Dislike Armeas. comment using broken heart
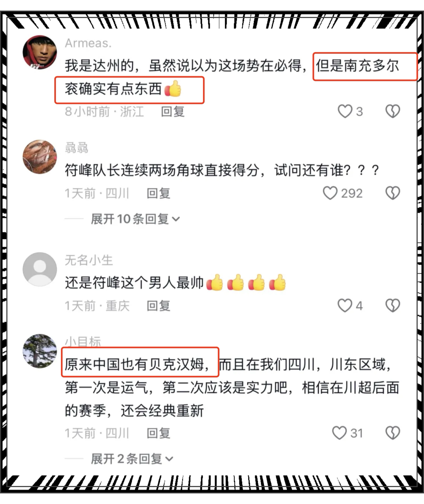Viewport: 424px width, 504px height. (392, 111)
